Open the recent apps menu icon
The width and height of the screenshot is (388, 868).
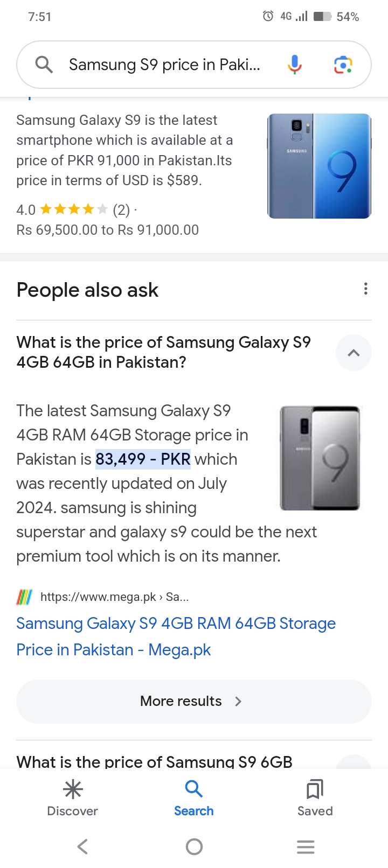[x=306, y=846]
